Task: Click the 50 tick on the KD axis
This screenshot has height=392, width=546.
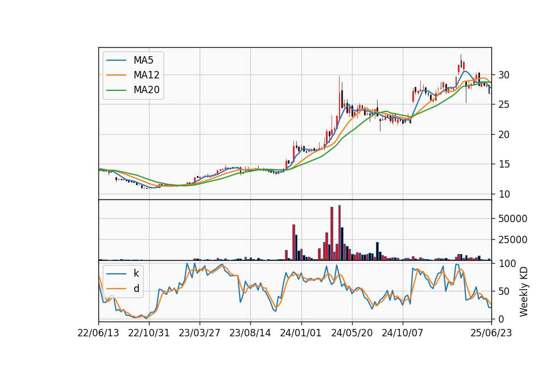Action: tap(504, 291)
